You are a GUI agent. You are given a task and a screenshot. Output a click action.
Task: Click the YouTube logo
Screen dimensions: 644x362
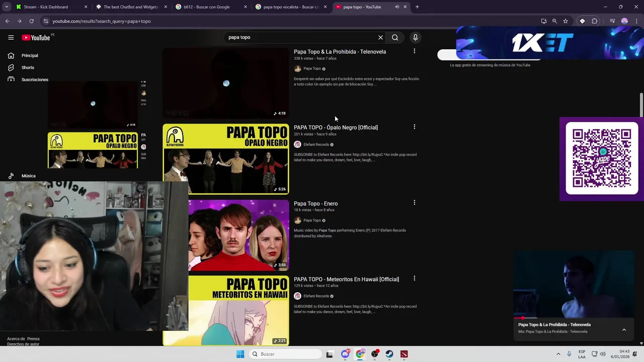pyautogui.click(x=36, y=38)
